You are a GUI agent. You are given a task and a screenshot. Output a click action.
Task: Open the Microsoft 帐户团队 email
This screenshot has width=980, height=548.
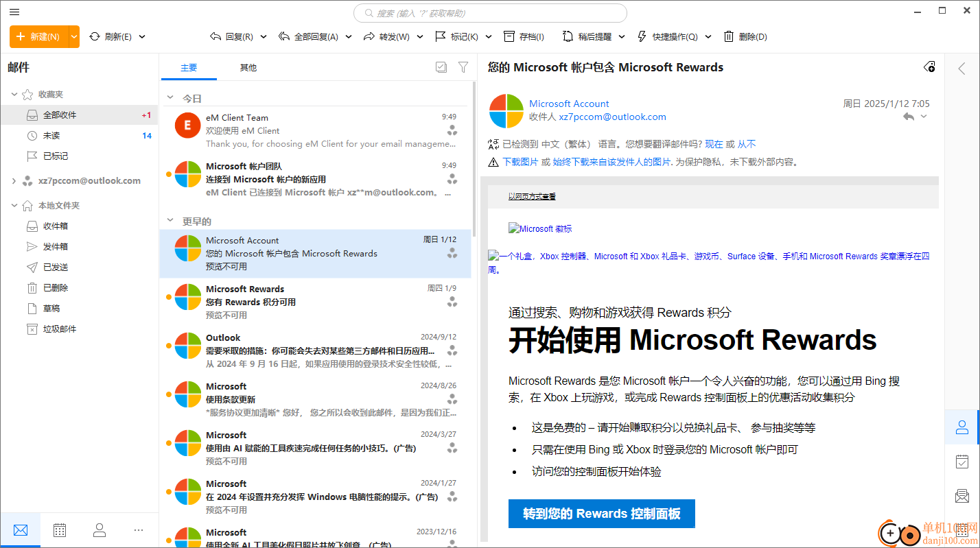(x=316, y=180)
